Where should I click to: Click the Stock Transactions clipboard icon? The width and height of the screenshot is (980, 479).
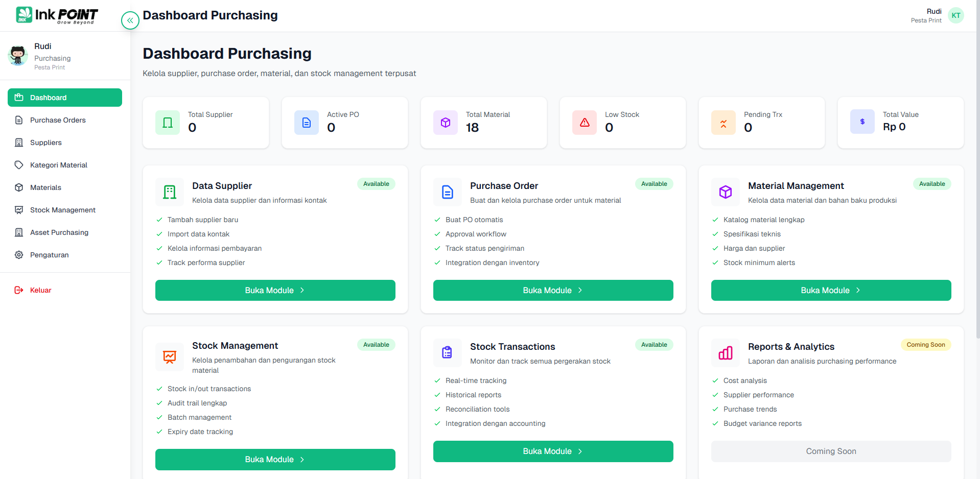447,353
